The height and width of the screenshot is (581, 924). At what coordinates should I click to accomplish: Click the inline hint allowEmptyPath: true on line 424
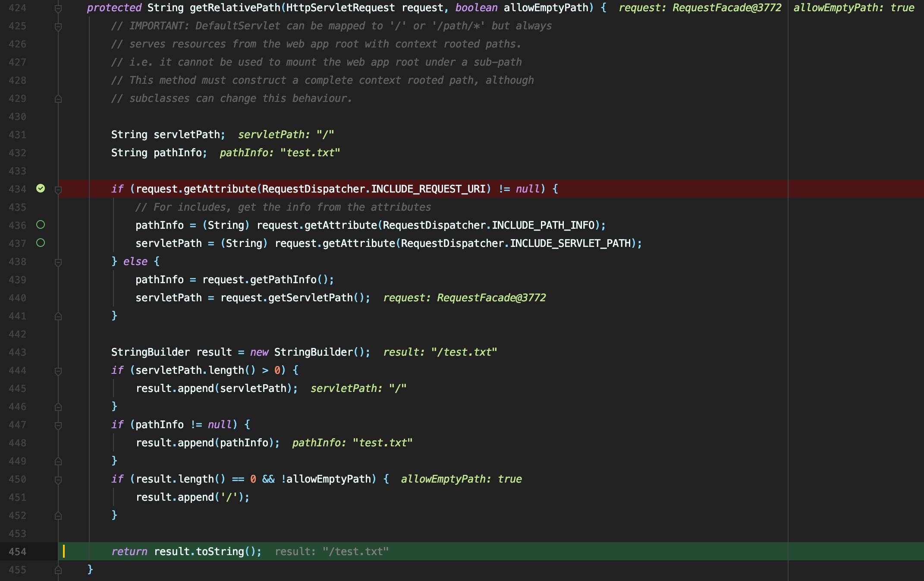click(854, 8)
